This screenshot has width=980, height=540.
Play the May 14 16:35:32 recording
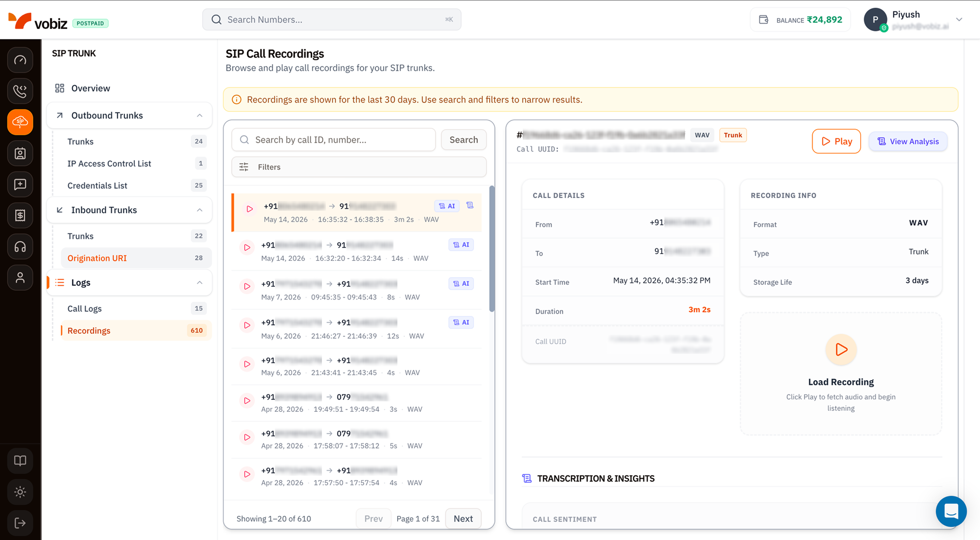tap(250, 209)
